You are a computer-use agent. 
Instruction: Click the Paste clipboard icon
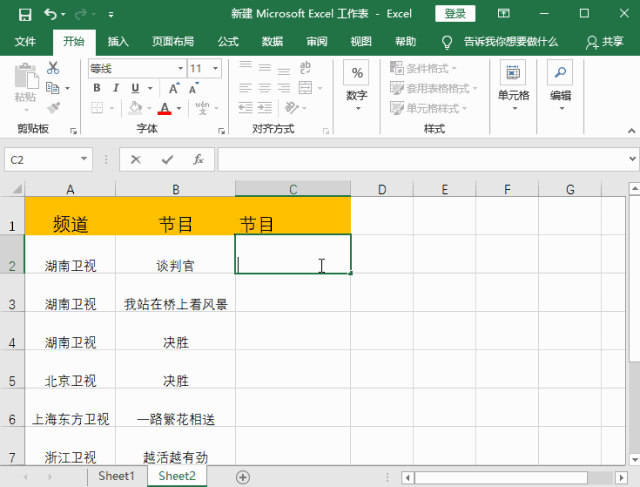(x=26, y=76)
